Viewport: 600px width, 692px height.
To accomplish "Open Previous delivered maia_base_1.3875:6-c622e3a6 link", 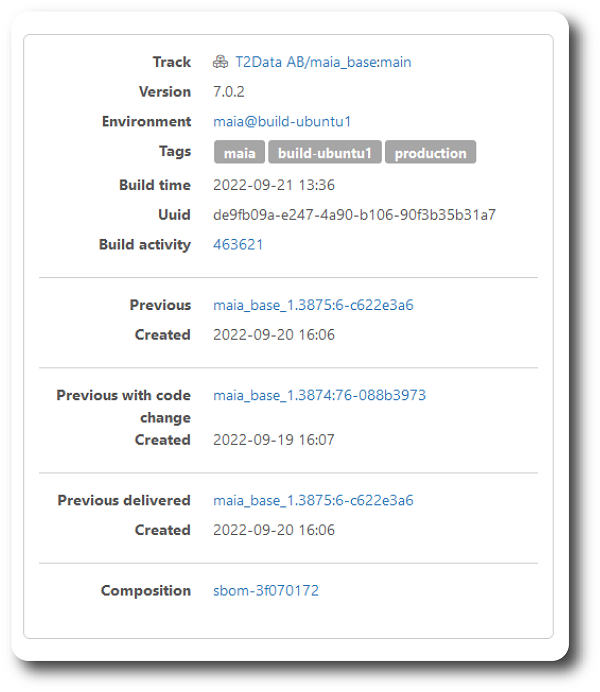I will tap(313, 500).
